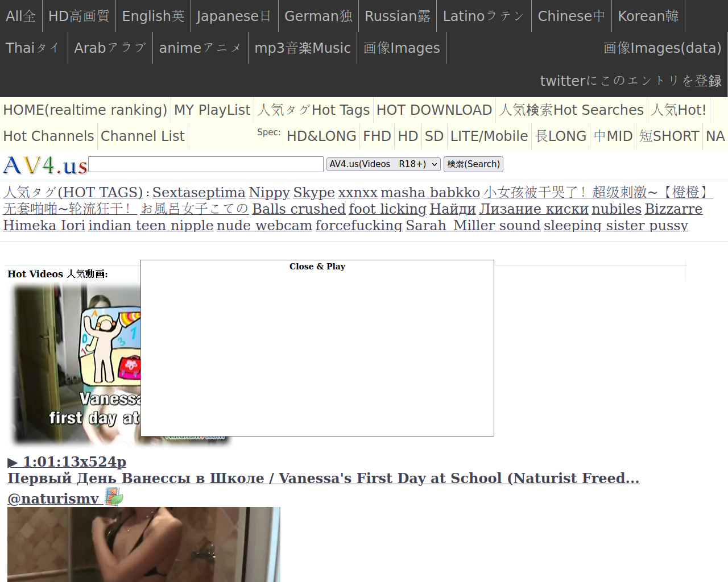Switch to the Japanese日 tab
Screen dimensions: 728x582
click(x=234, y=16)
